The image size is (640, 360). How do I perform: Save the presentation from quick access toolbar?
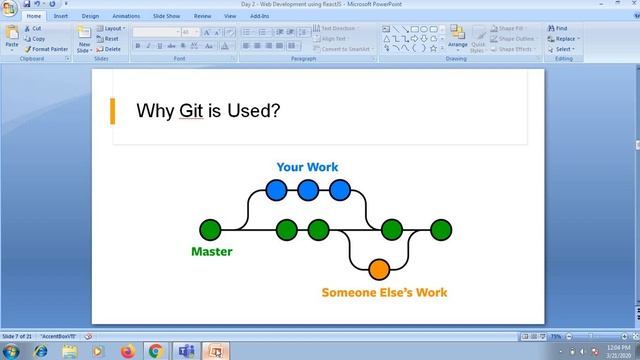pos(27,4)
